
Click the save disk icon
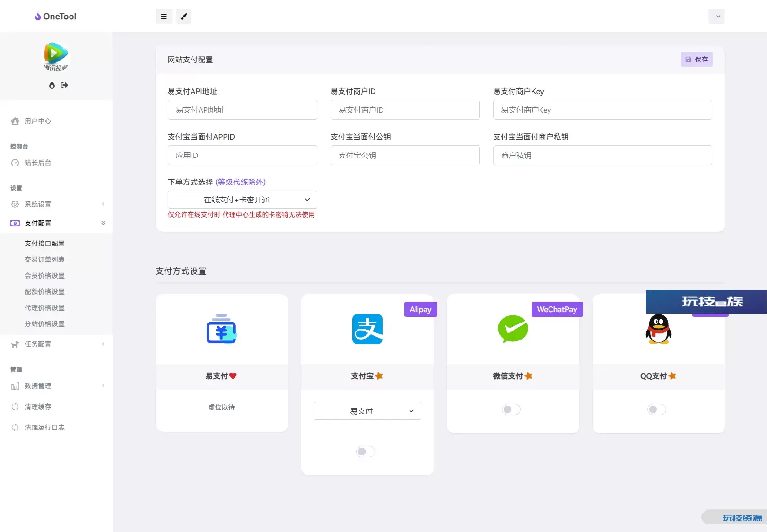click(x=689, y=60)
